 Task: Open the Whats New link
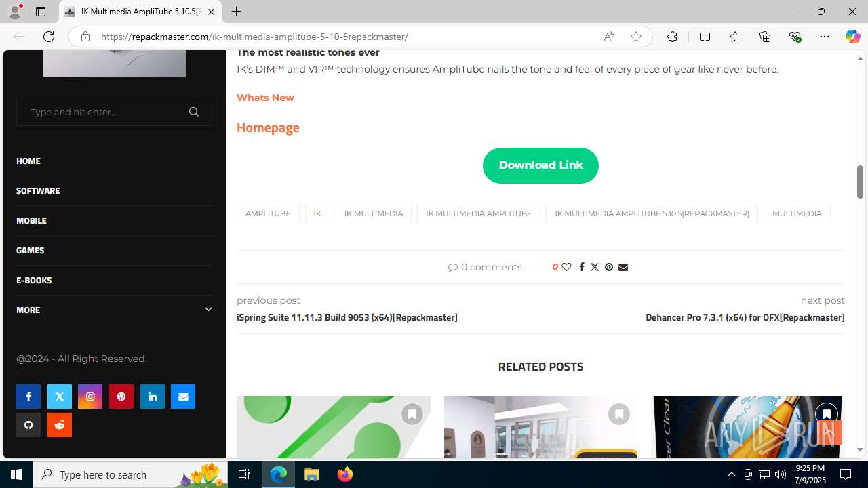tap(265, 98)
